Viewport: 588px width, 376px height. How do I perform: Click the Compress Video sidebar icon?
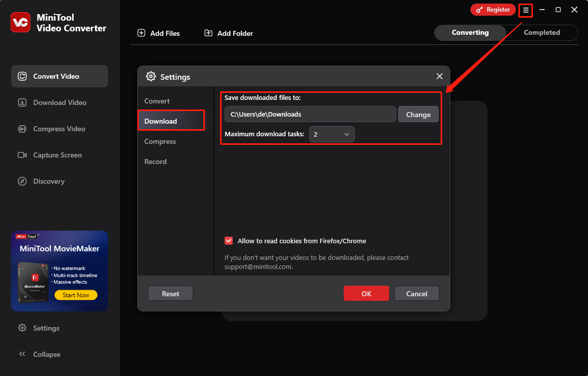pos(22,129)
